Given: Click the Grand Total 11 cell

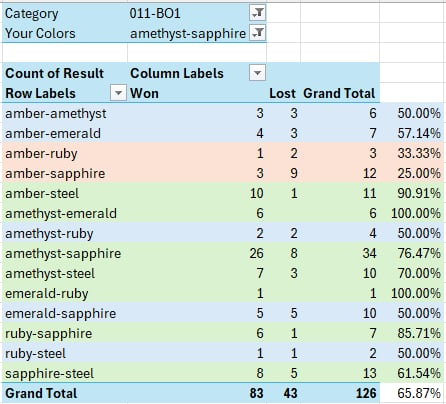Looking at the screenshot, I should coord(340,193).
